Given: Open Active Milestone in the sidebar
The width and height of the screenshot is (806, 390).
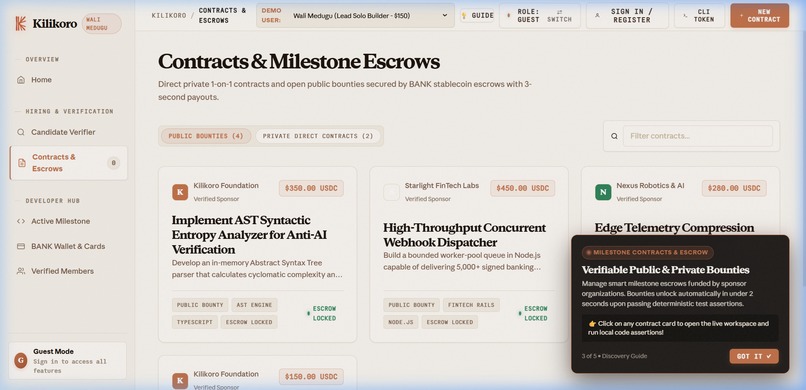Looking at the screenshot, I should (x=69, y=221).
